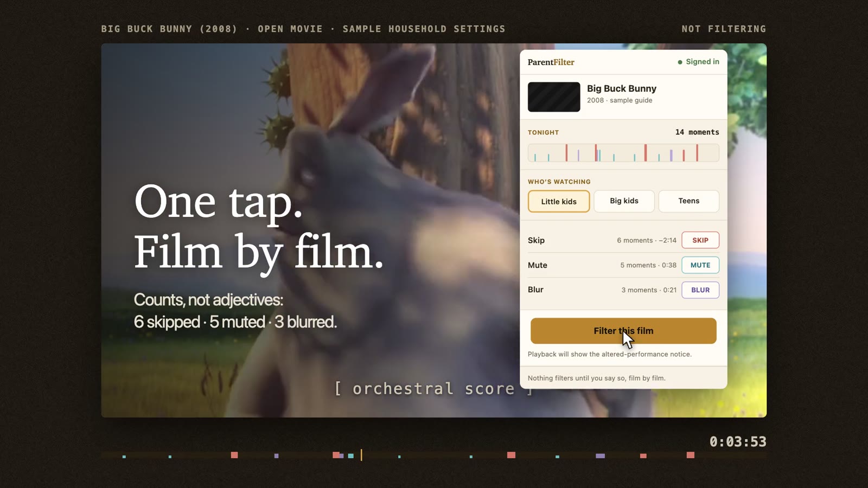Click 'Nothing filters until you say so' footer
This screenshot has width=868, height=488.
pos(597,378)
